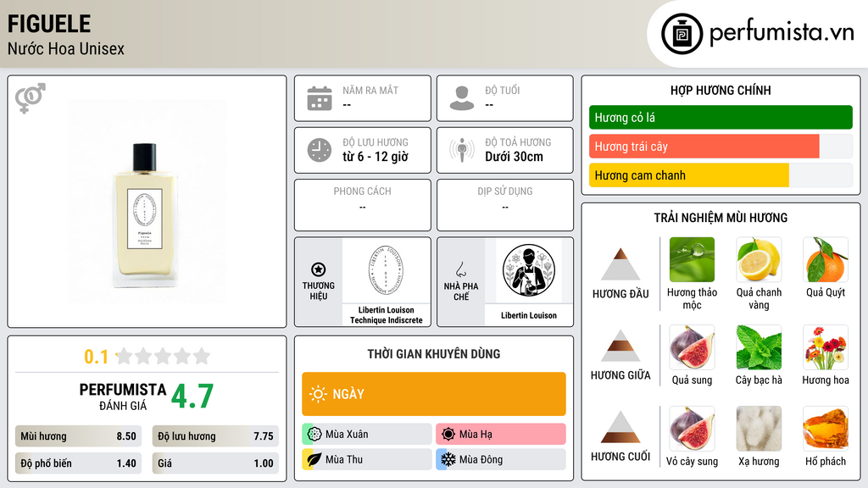
Task: Select the Xạ hương musk image
Action: [759, 429]
